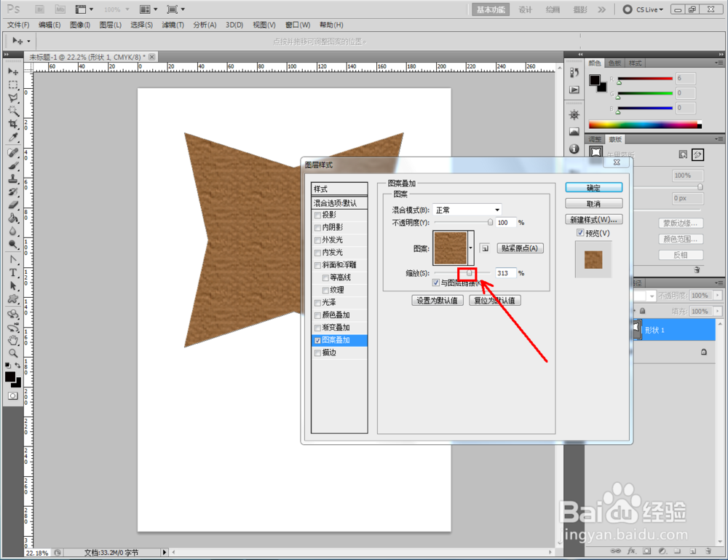This screenshot has width=728, height=560.
Task: Open the Actions play icon in dock
Action: coord(574,90)
